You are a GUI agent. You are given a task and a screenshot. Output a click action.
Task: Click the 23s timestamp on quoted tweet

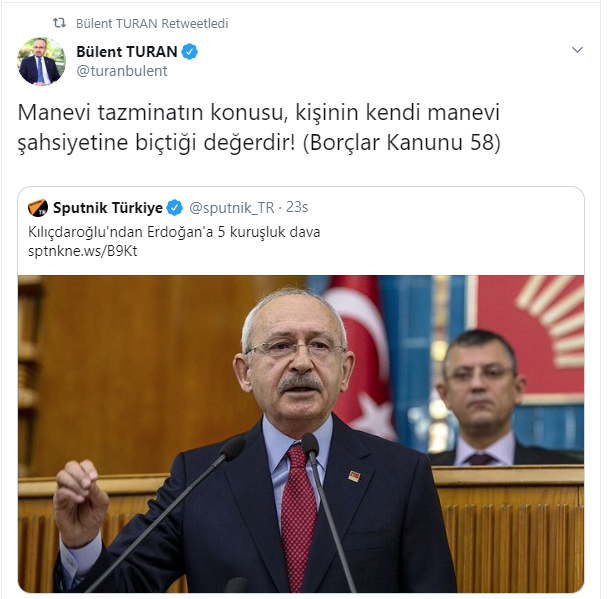tap(297, 207)
